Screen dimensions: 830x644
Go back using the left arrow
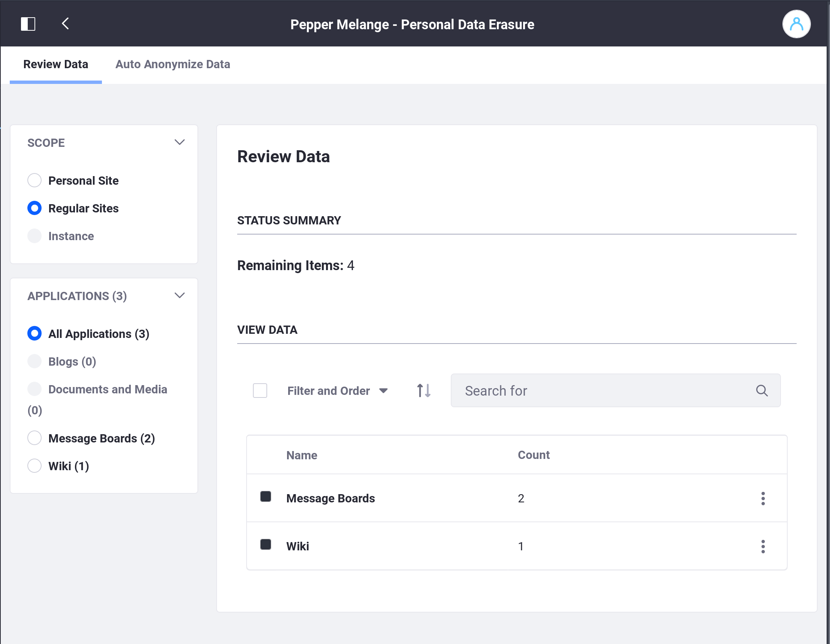(65, 24)
